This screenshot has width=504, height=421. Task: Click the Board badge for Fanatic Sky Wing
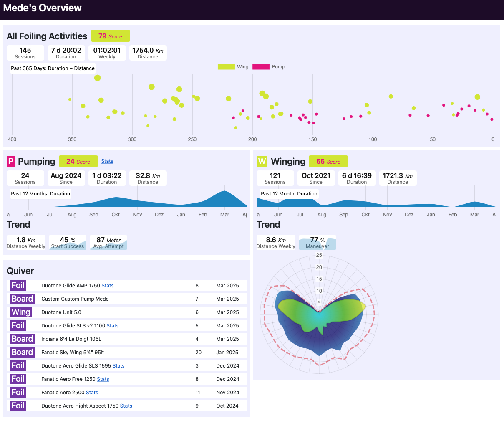click(x=22, y=353)
